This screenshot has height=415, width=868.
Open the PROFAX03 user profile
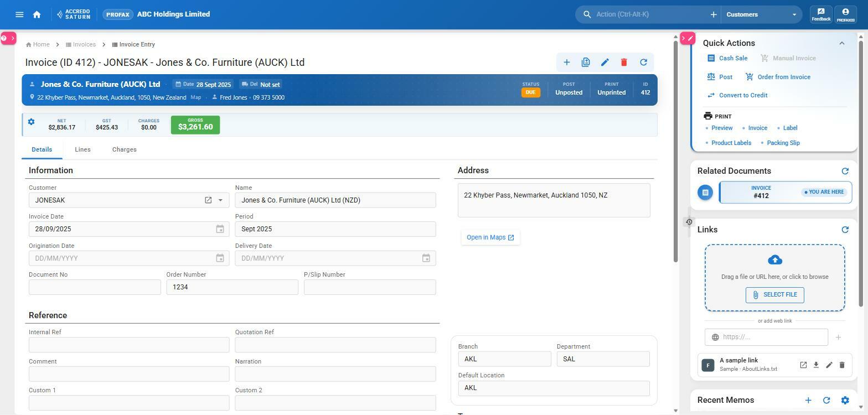click(845, 14)
